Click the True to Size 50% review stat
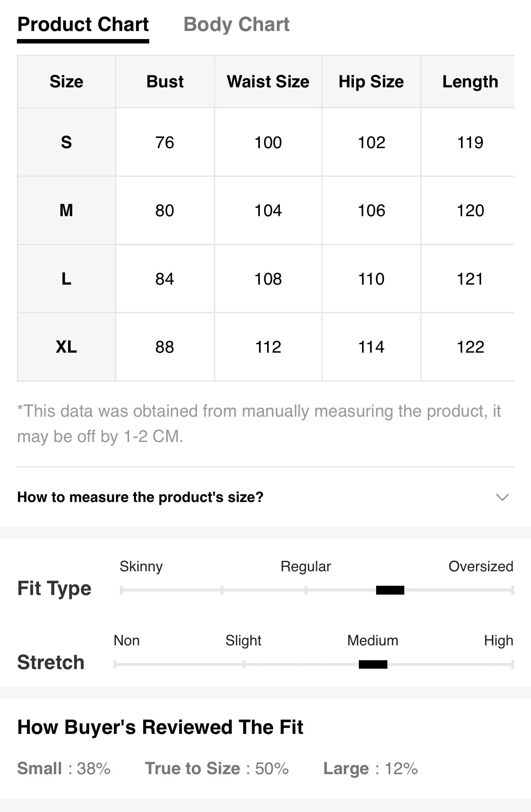 [x=217, y=768]
